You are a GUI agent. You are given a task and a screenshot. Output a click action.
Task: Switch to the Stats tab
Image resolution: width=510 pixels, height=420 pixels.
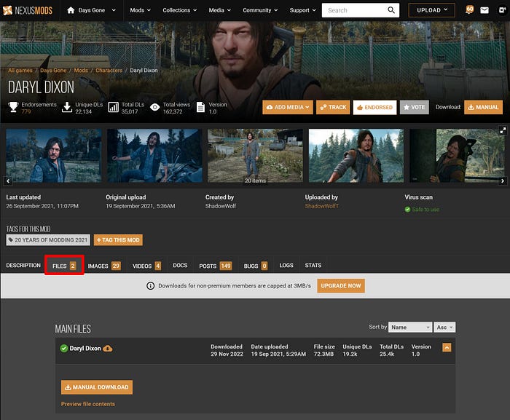click(x=313, y=265)
